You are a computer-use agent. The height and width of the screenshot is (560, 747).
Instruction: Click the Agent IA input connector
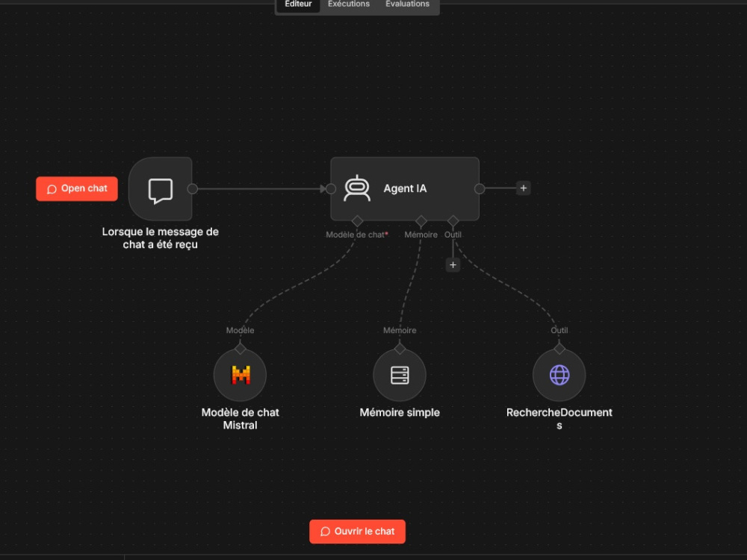(x=330, y=189)
